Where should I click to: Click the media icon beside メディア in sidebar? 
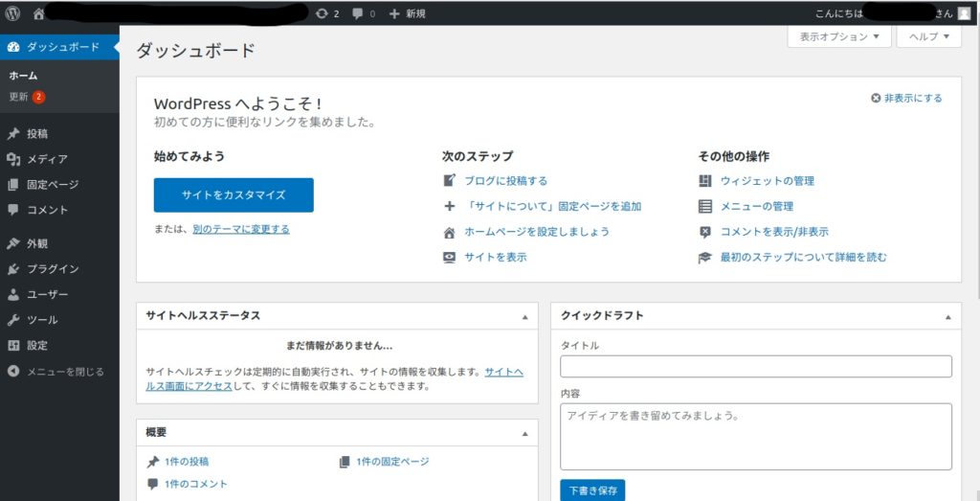coord(13,159)
